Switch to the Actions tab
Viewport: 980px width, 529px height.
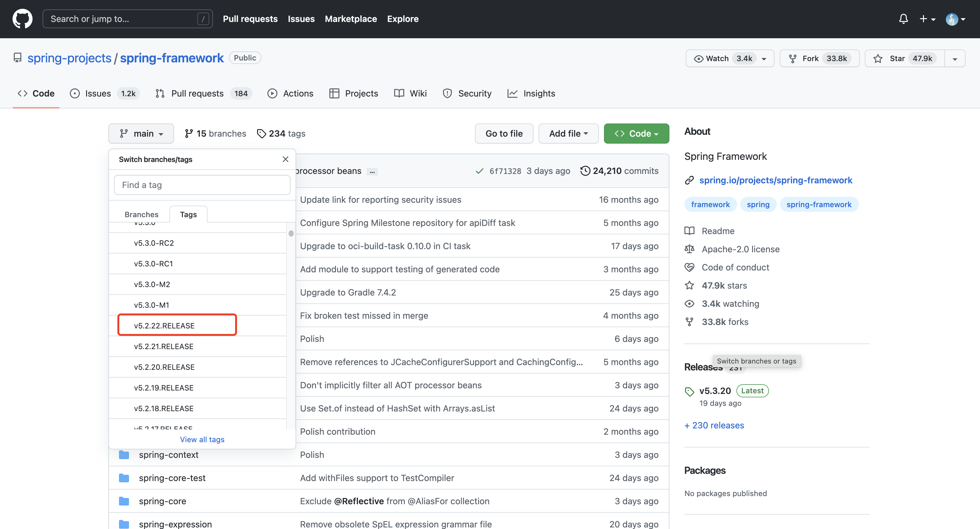pos(290,93)
